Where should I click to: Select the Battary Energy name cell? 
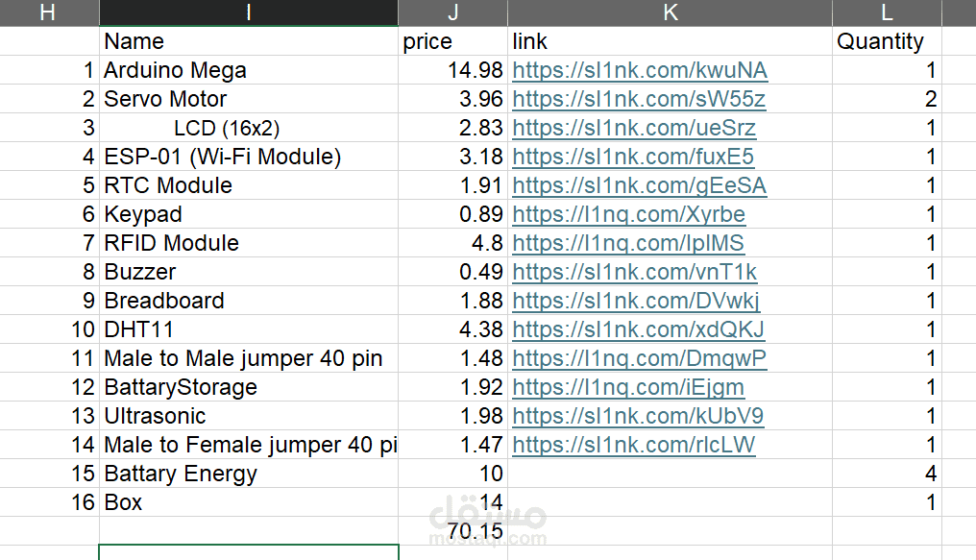pyautogui.click(x=249, y=474)
